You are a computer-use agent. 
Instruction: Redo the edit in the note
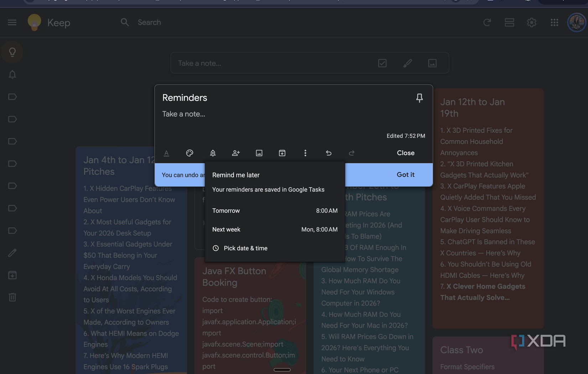coord(352,153)
